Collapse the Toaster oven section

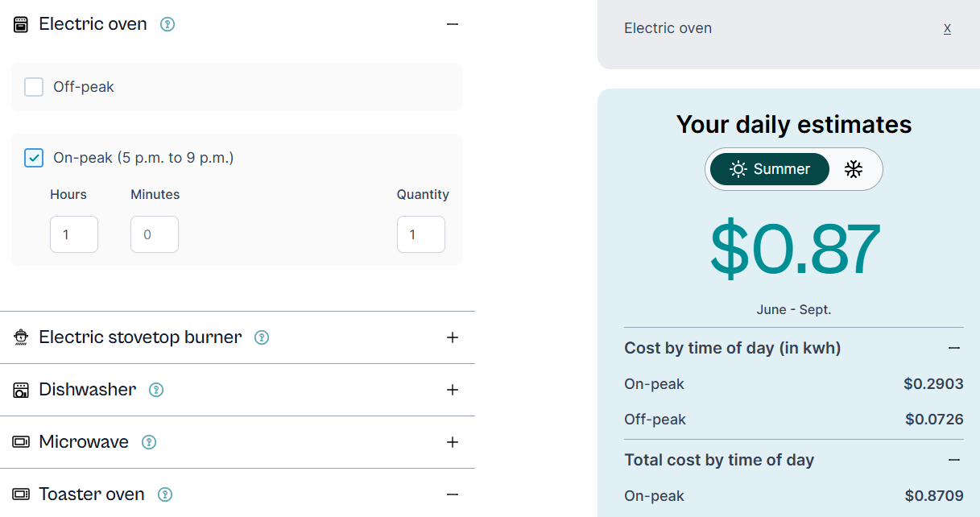453,494
